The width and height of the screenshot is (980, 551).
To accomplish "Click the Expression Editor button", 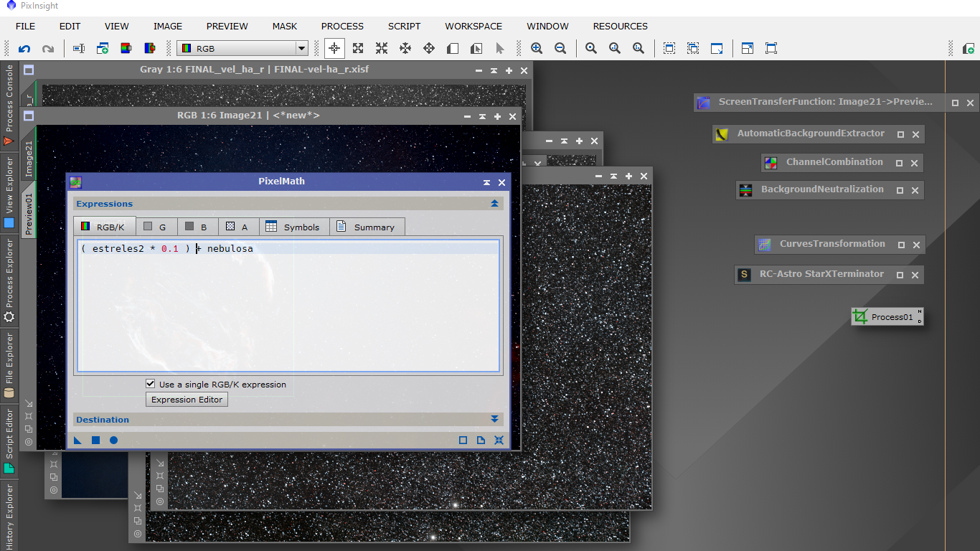I will (x=187, y=400).
